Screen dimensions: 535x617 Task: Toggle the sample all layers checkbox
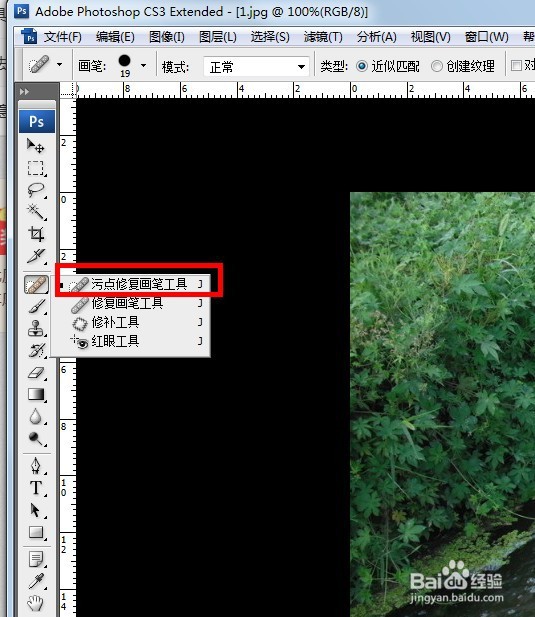516,66
